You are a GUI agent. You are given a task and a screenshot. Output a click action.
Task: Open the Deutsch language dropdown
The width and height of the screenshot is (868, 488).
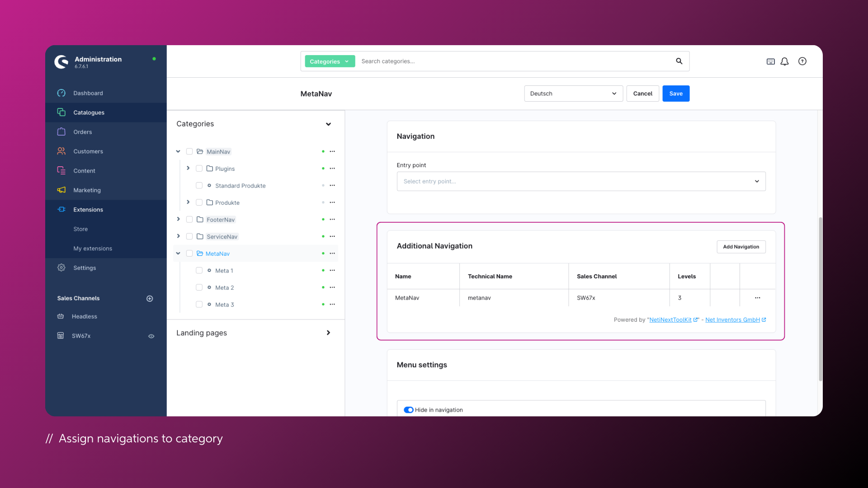(573, 94)
